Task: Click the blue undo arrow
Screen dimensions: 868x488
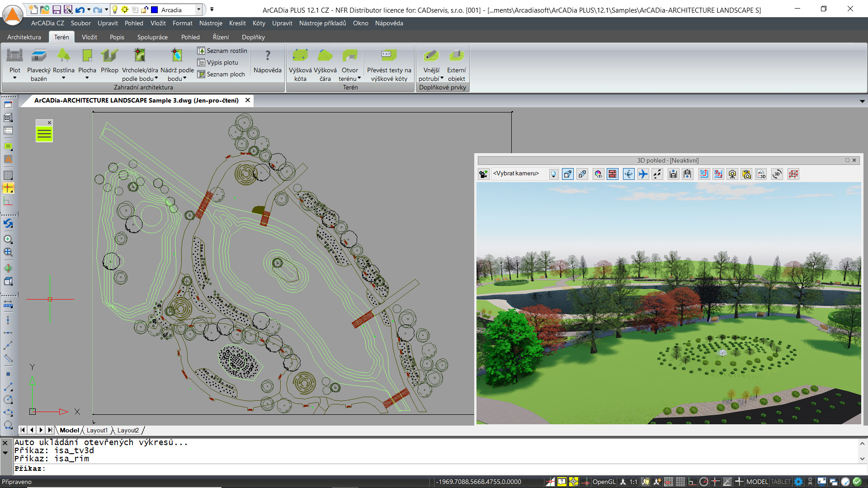Action: pyautogui.click(x=80, y=9)
